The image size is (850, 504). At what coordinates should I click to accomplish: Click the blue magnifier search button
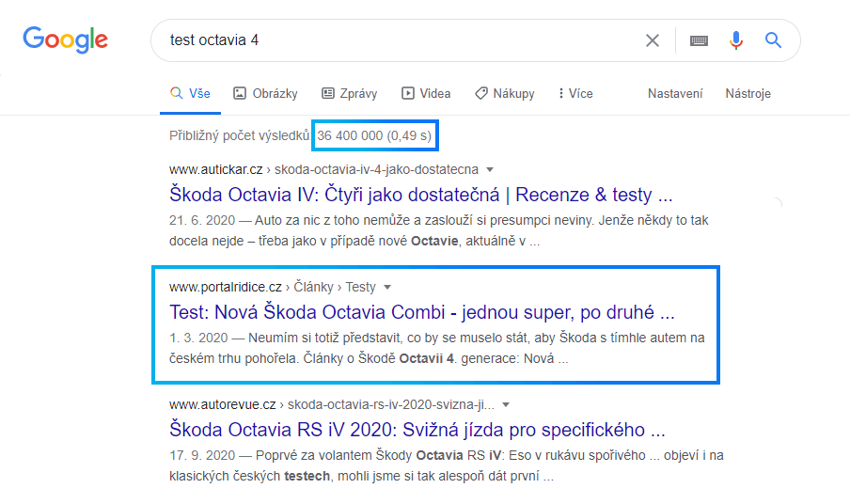773,40
